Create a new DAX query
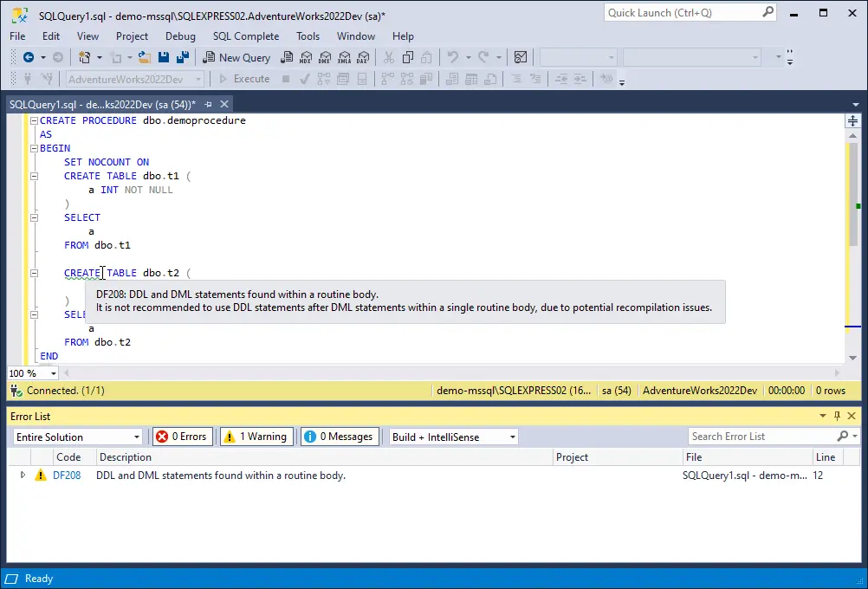Screen dimensions: 868x589 coord(363,57)
